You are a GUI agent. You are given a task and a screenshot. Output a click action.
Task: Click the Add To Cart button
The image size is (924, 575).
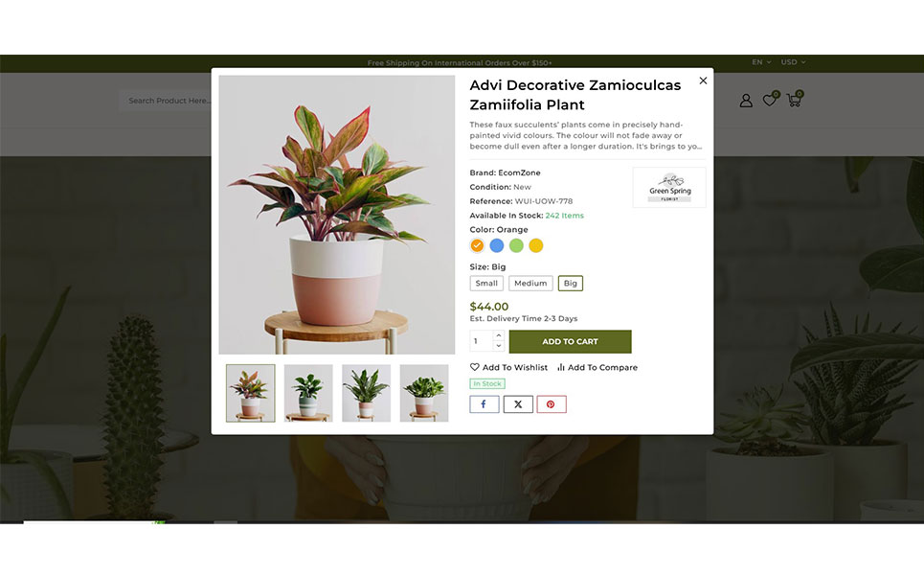point(570,341)
